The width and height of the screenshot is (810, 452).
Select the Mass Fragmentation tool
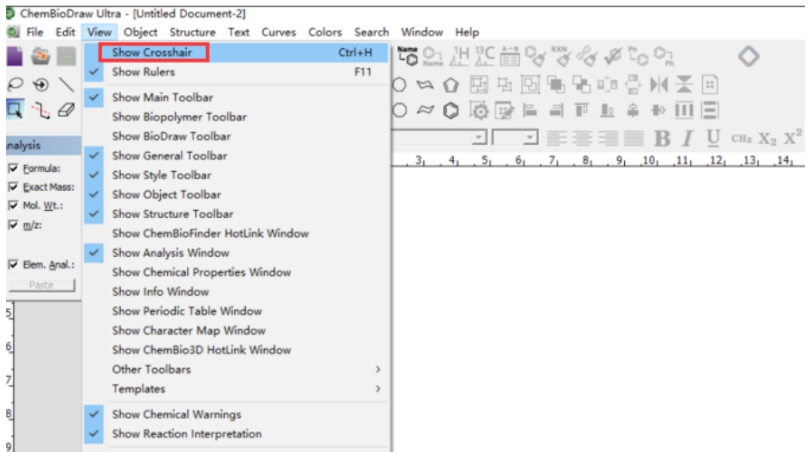[40, 110]
